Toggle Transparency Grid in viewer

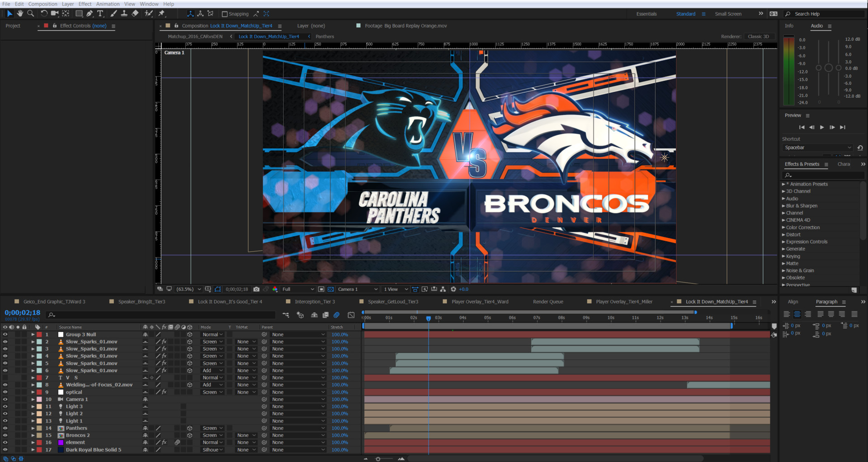click(x=330, y=289)
